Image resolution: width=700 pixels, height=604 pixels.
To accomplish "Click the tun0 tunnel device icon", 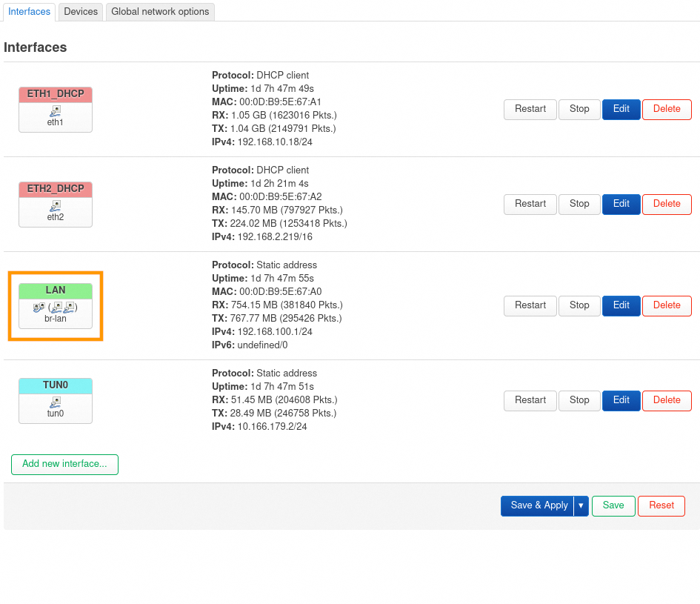I will tap(56, 402).
